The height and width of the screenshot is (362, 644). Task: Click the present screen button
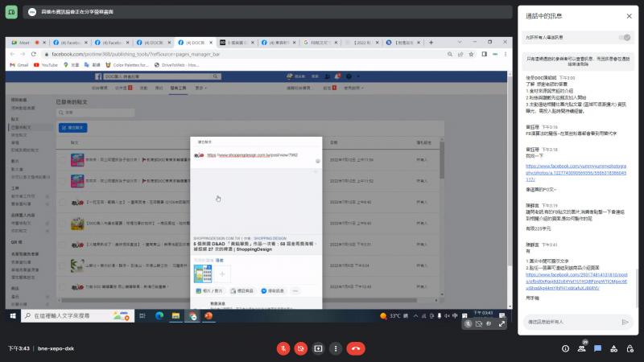(x=318, y=348)
